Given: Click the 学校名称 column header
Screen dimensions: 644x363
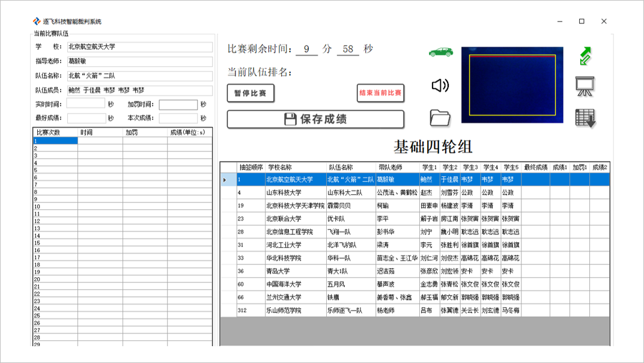Looking at the screenshot, I should 296,167.
